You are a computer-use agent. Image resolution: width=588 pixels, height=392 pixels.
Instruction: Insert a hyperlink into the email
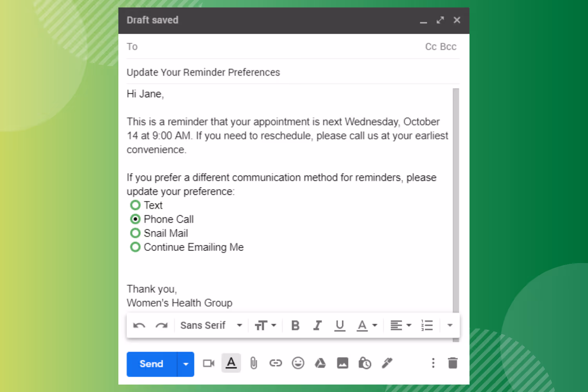(276, 363)
